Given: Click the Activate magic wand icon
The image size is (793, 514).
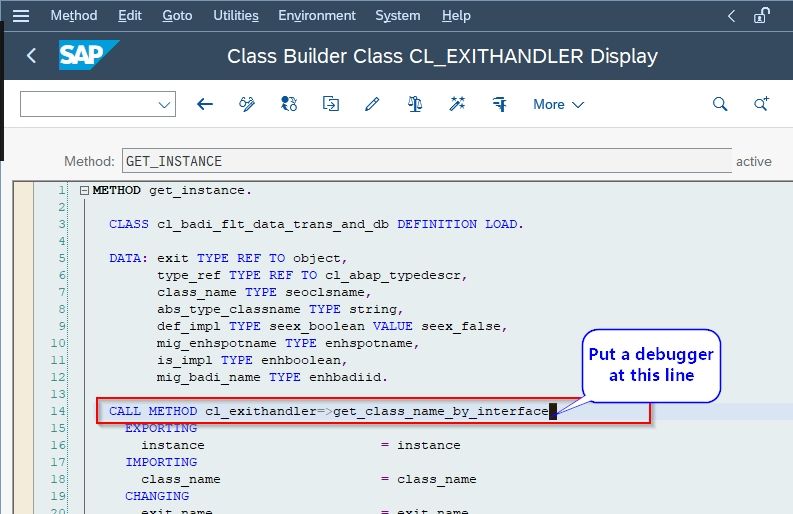Looking at the screenshot, I should [457, 104].
